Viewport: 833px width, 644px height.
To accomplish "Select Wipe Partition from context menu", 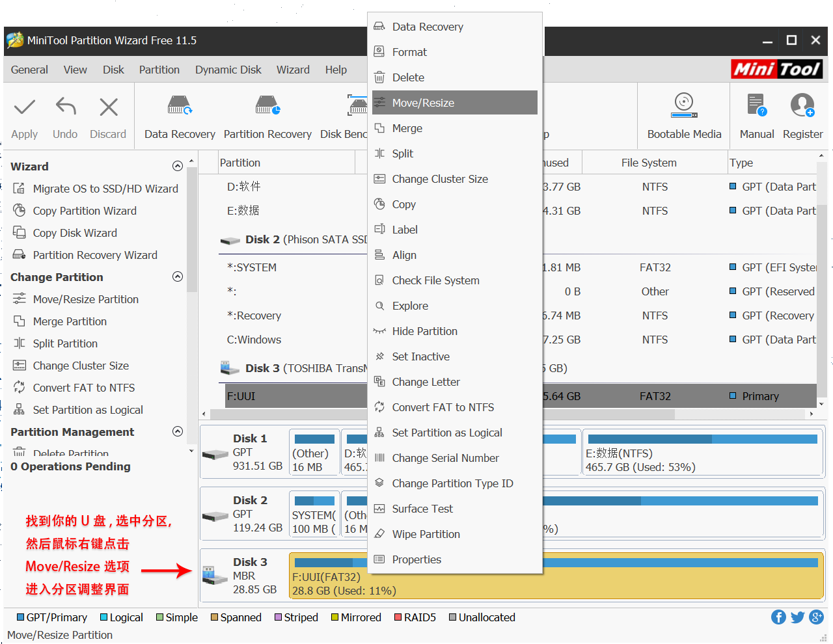I will pos(426,534).
